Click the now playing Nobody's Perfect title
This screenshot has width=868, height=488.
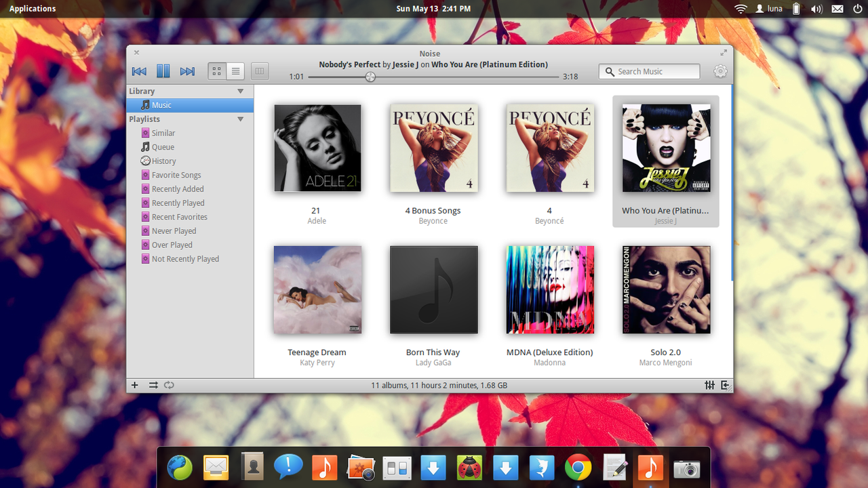350,64
